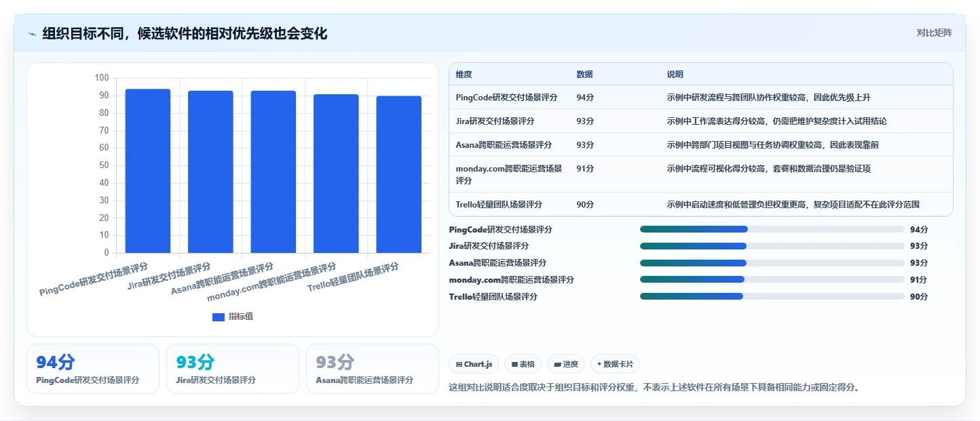This screenshot has height=421, width=980.
Task: Click the PingCode 94分 progress bar
Action: point(772,229)
